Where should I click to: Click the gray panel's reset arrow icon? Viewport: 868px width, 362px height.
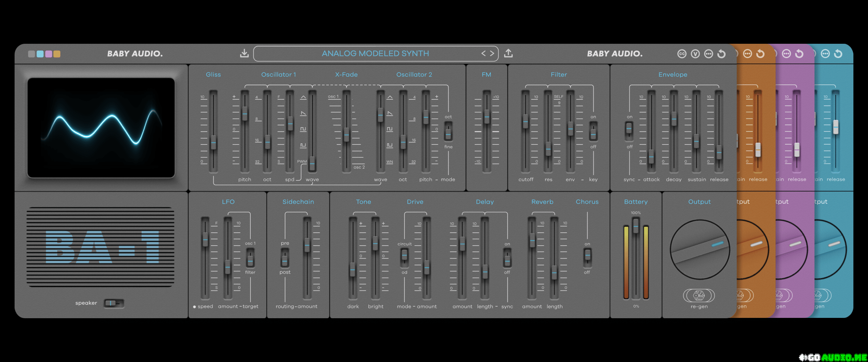pos(721,54)
